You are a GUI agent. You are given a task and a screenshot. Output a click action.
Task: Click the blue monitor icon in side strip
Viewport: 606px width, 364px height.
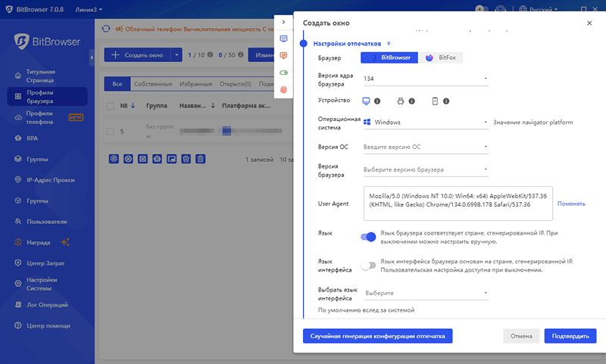(284, 39)
